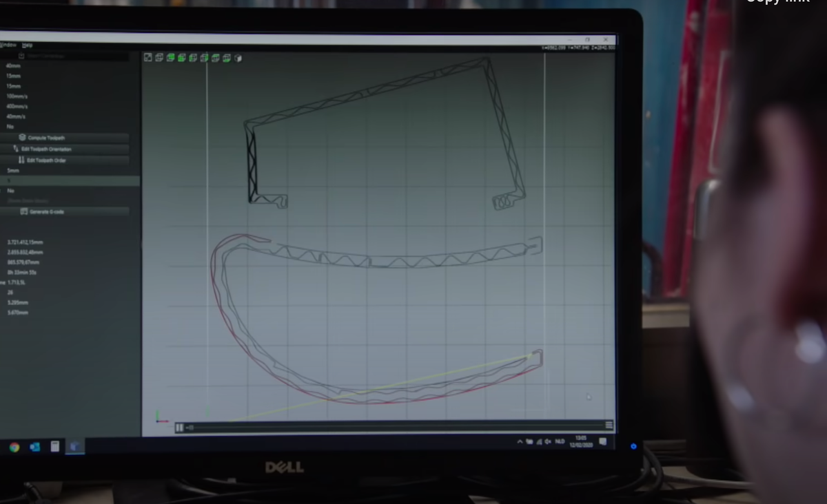Click the zoom-extents icon in the viewport toolbar

(147, 57)
